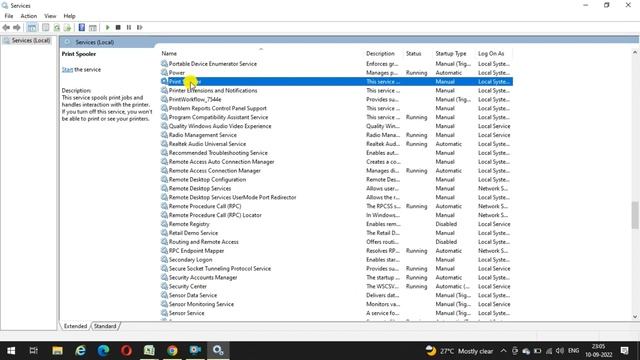The height and width of the screenshot is (360, 640).
Task: Show hidden system tray icons
Action: pos(503,351)
